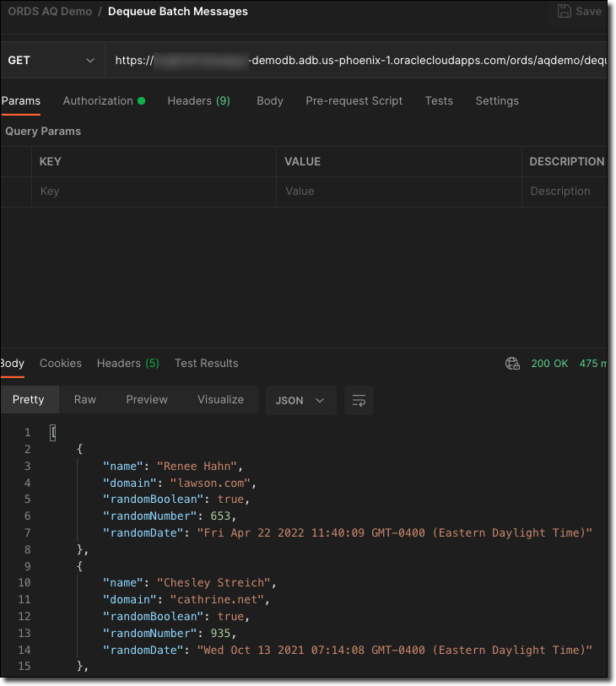Select the Preview response view
The width and height of the screenshot is (616, 686).
[x=147, y=400]
